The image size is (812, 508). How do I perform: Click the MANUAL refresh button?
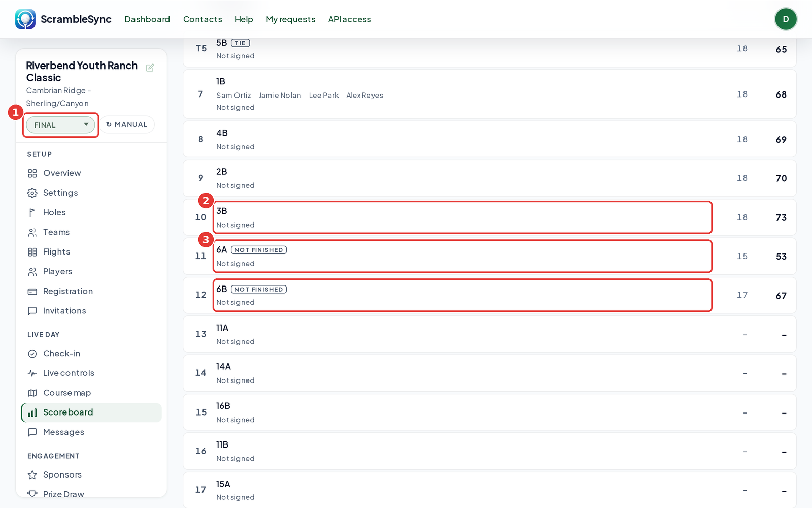coord(127,124)
